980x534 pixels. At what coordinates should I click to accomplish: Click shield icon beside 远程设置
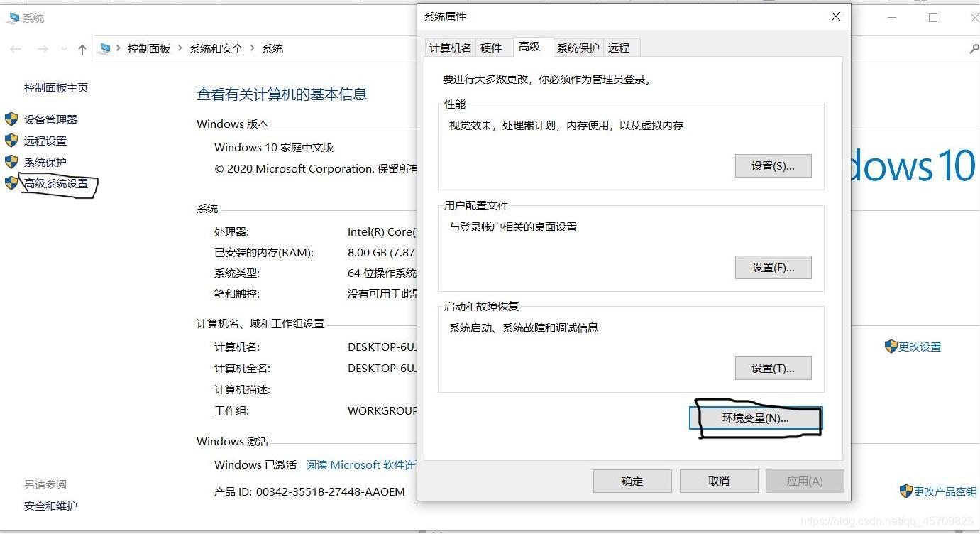[x=11, y=141]
